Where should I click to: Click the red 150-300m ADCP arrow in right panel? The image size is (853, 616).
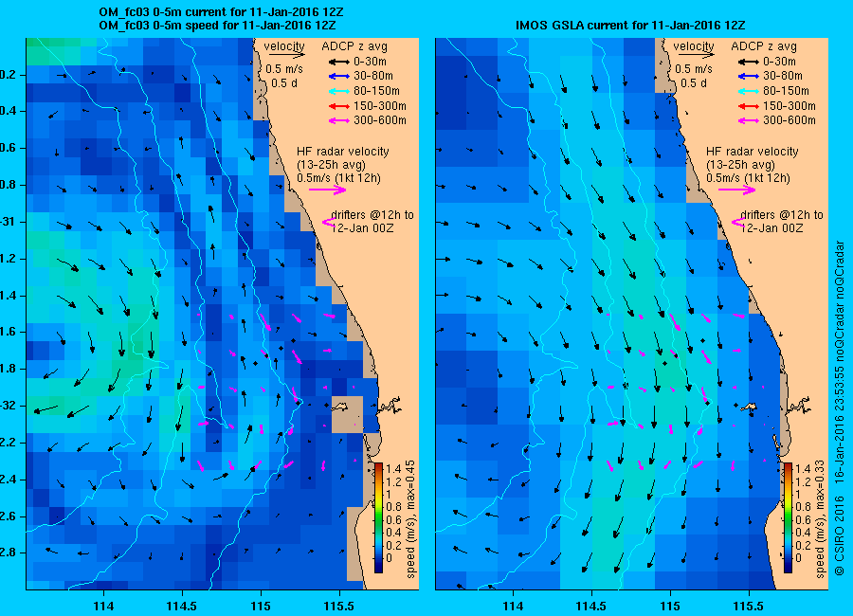point(749,106)
